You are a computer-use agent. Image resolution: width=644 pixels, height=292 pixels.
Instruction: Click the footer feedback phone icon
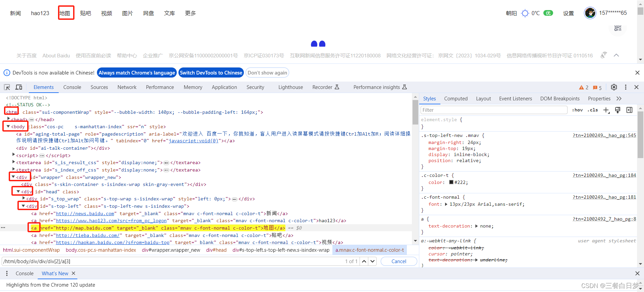pyautogui.click(x=603, y=55)
